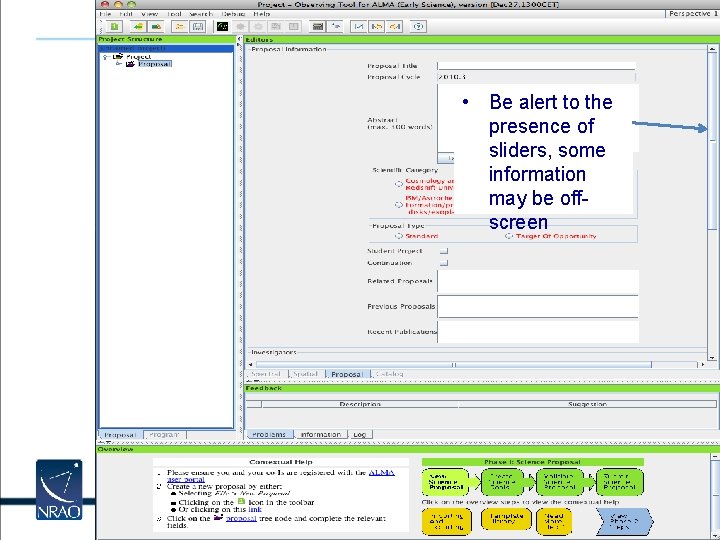720x540 pixels.
Task: Click the first greyed-out gear icon
Action: coord(240,27)
